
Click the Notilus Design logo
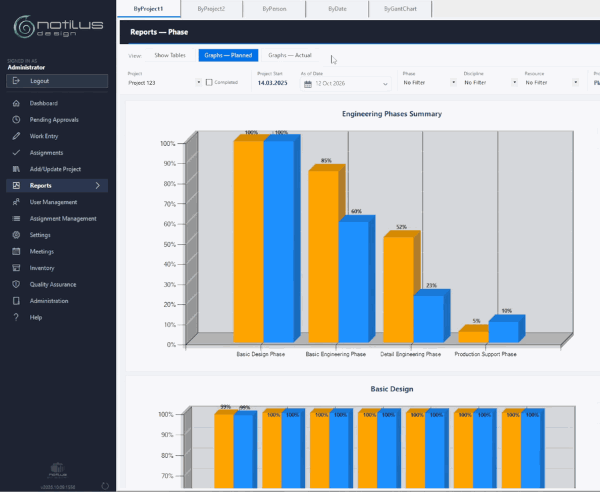58,27
